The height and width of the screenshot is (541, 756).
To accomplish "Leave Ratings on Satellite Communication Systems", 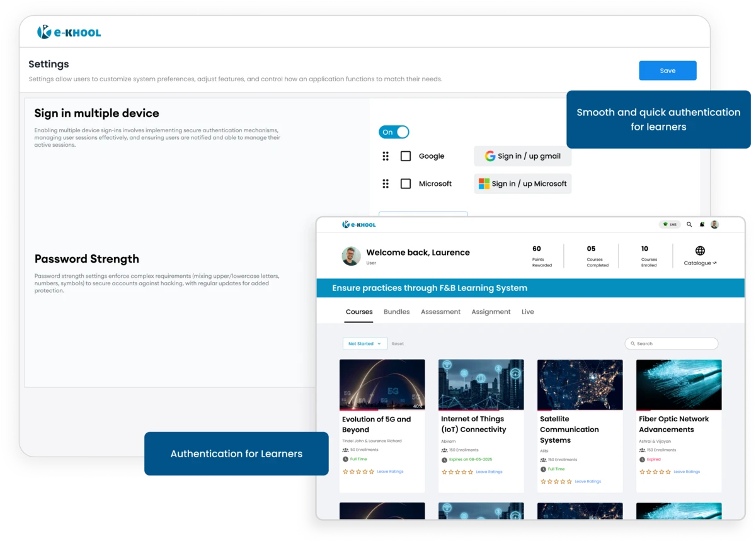I will pos(587,481).
